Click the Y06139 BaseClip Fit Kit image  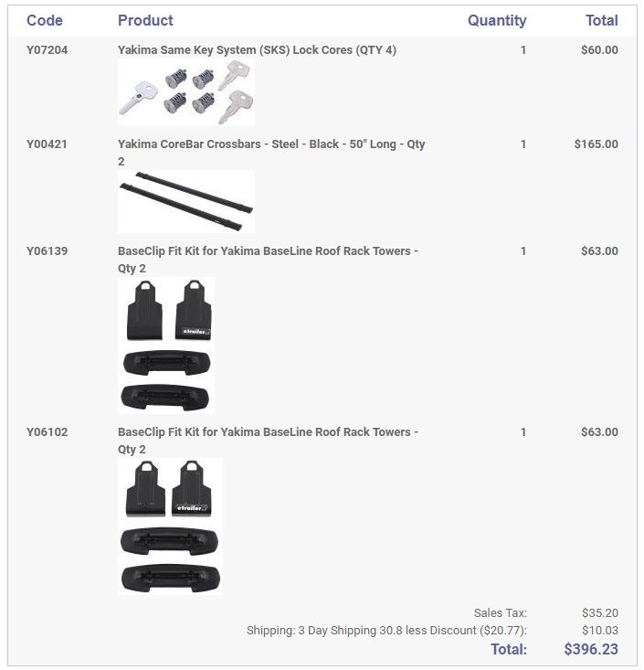167,346
